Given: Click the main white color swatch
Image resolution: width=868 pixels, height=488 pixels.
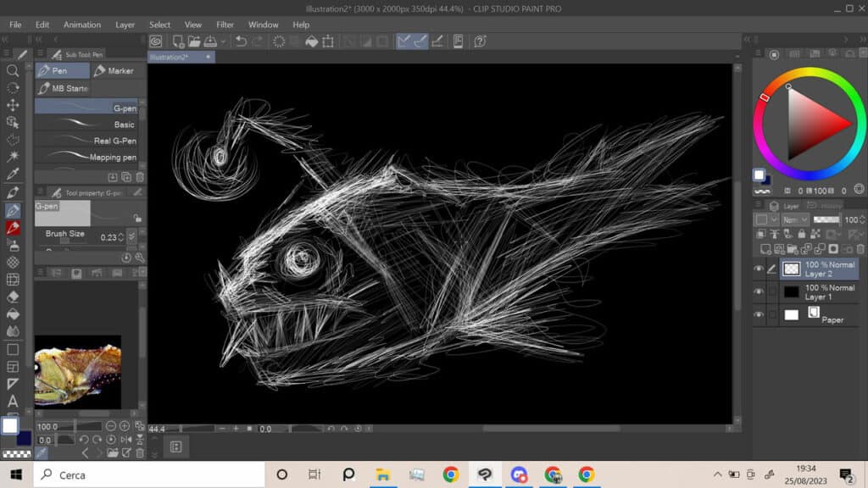Looking at the screenshot, I should coord(9,424).
